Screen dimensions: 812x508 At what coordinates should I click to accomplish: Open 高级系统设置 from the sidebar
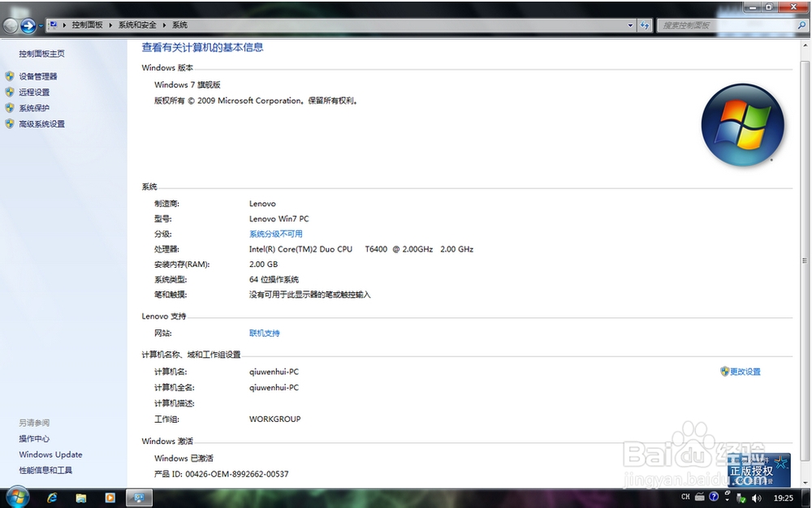(x=42, y=124)
